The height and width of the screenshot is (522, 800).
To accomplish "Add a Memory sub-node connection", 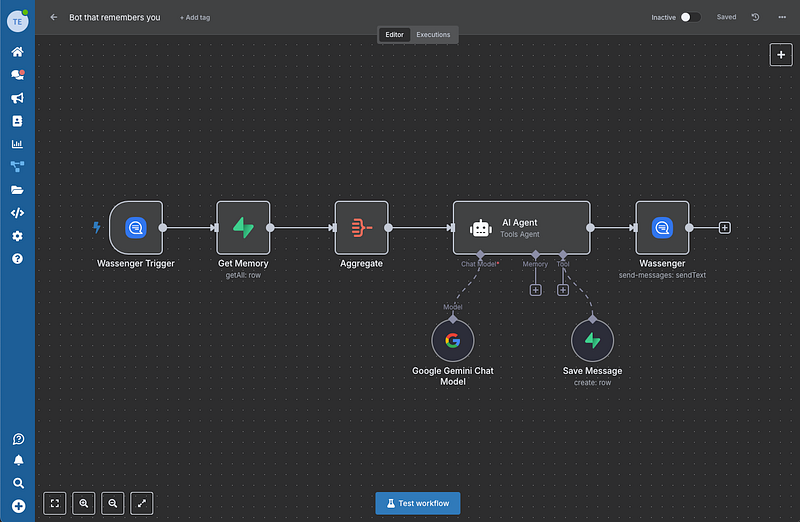I will click(x=535, y=290).
